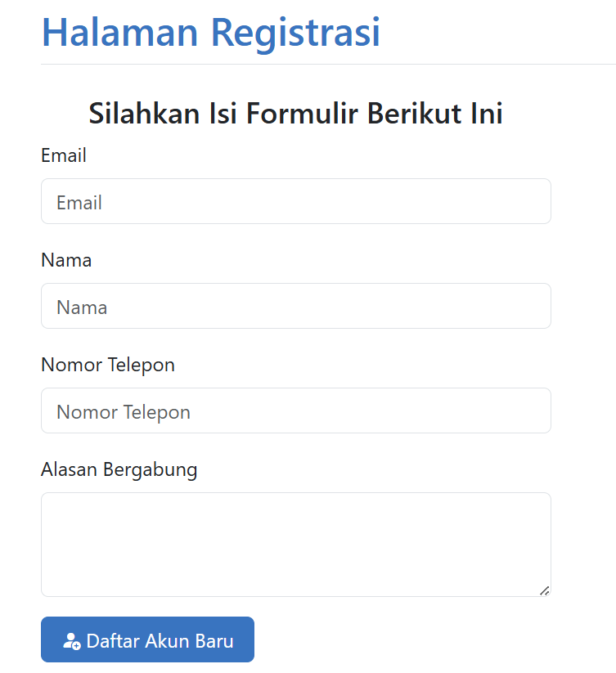Click the textarea resize grip
The width and height of the screenshot is (616, 673).
tap(545, 590)
